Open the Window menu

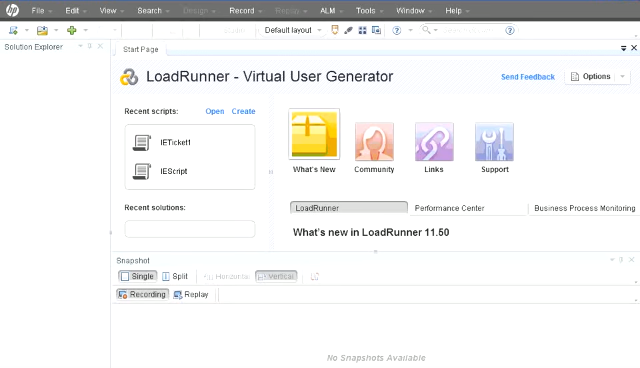pos(413,11)
